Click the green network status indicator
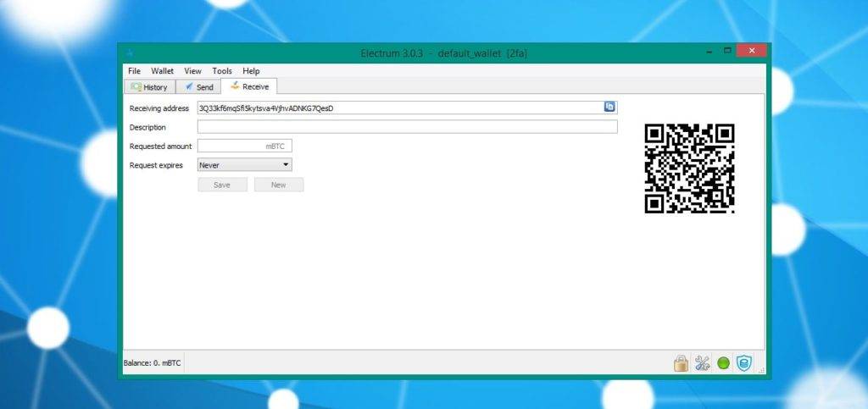The height and width of the screenshot is (409, 868). point(723,364)
